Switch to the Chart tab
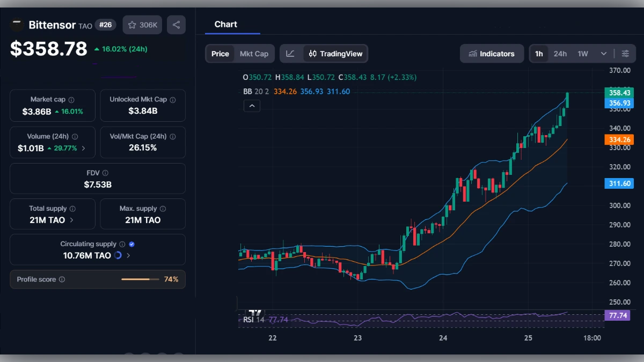 point(225,24)
